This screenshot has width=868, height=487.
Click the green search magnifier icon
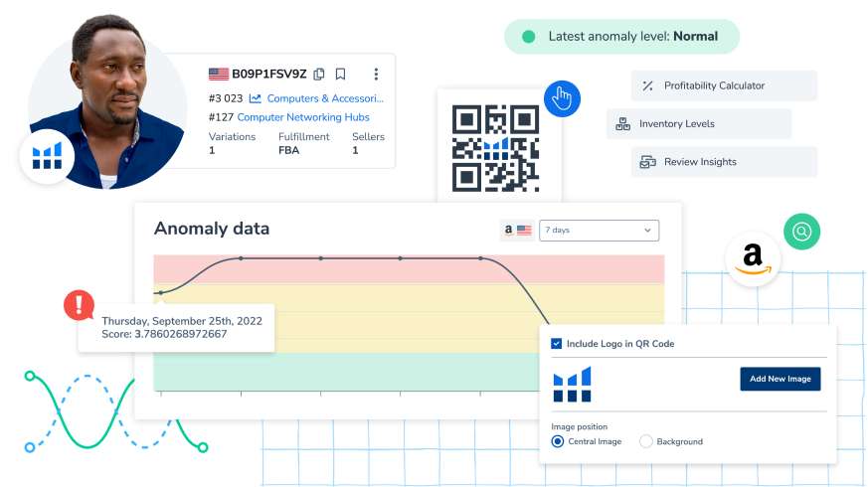(x=801, y=232)
